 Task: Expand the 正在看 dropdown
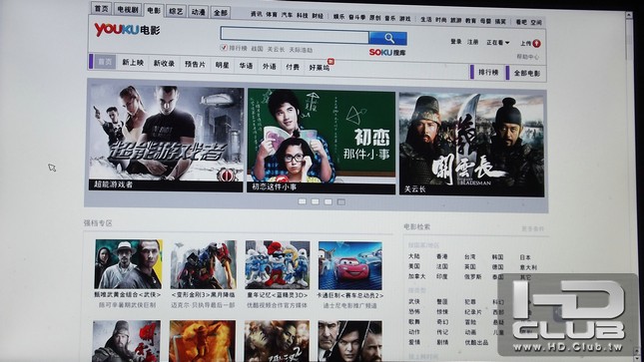click(498, 42)
